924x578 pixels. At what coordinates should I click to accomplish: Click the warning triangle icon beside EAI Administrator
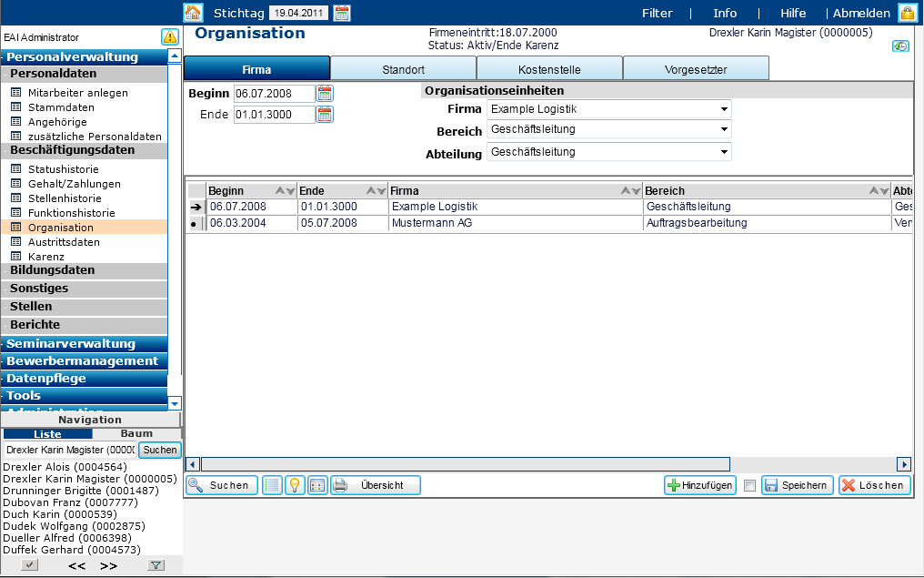(170, 37)
